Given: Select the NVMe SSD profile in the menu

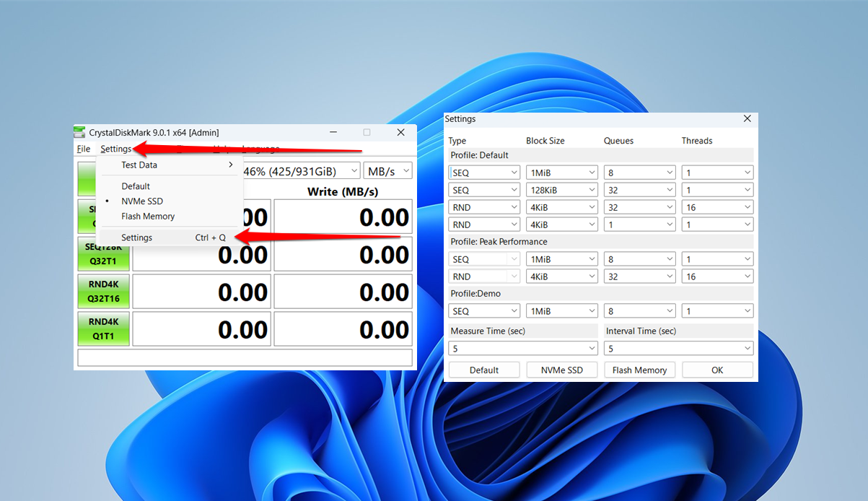Looking at the screenshot, I should point(141,201).
